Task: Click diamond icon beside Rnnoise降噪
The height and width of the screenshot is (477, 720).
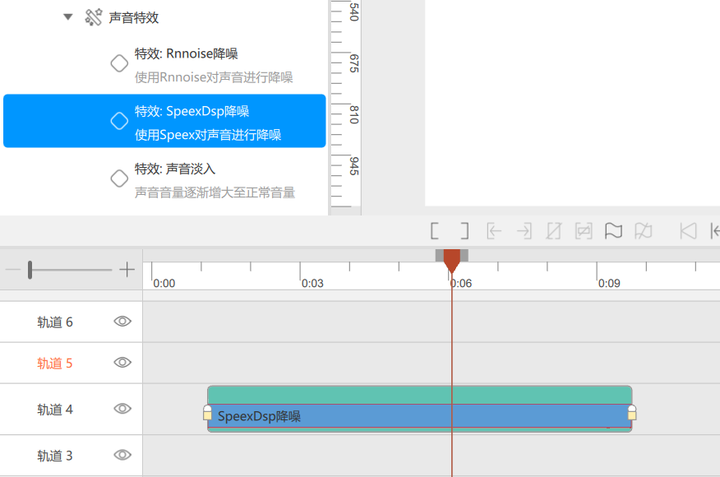Action: click(119, 63)
